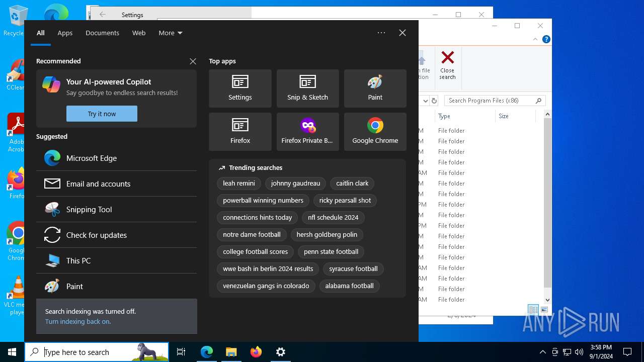Screen dimensions: 644x362
Task: Switch to the Apps tab
Action: (x=65, y=33)
